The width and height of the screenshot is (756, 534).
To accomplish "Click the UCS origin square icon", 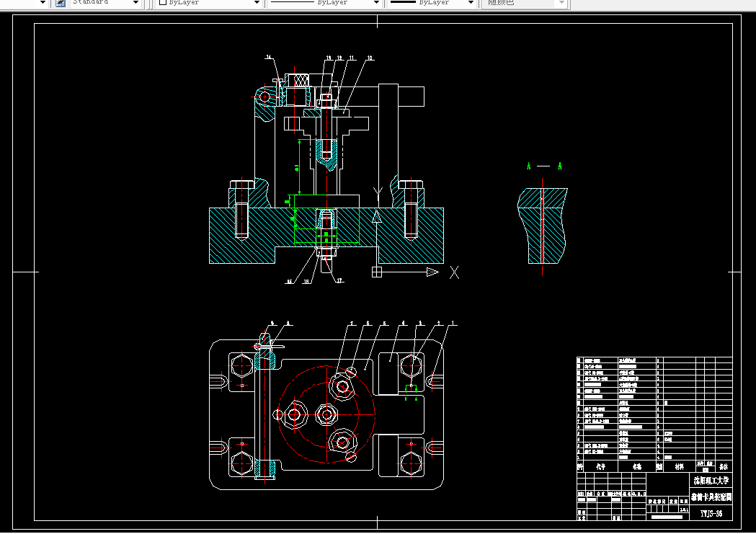I will point(376,272).
